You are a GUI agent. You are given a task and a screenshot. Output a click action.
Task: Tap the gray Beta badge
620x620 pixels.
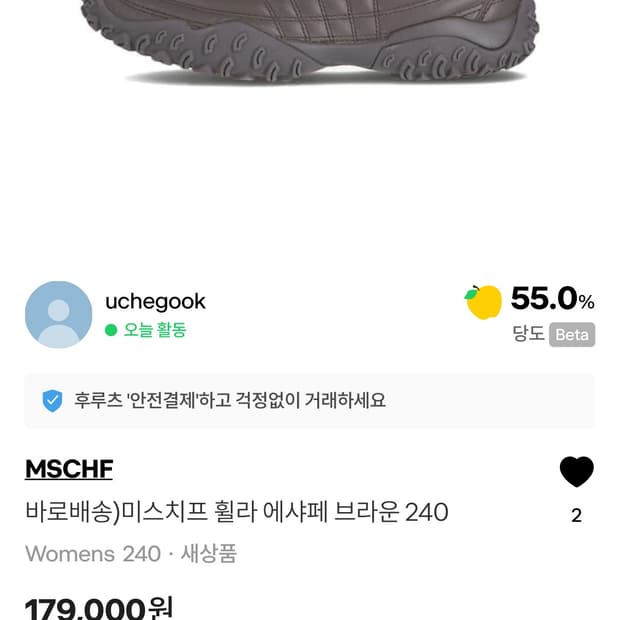pos(572,335)
